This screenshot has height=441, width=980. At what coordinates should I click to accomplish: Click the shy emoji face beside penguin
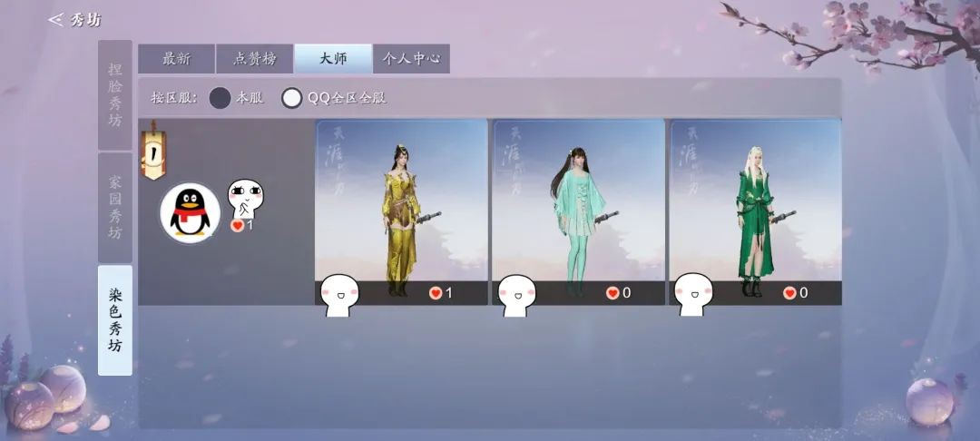(x=245, y=198)
